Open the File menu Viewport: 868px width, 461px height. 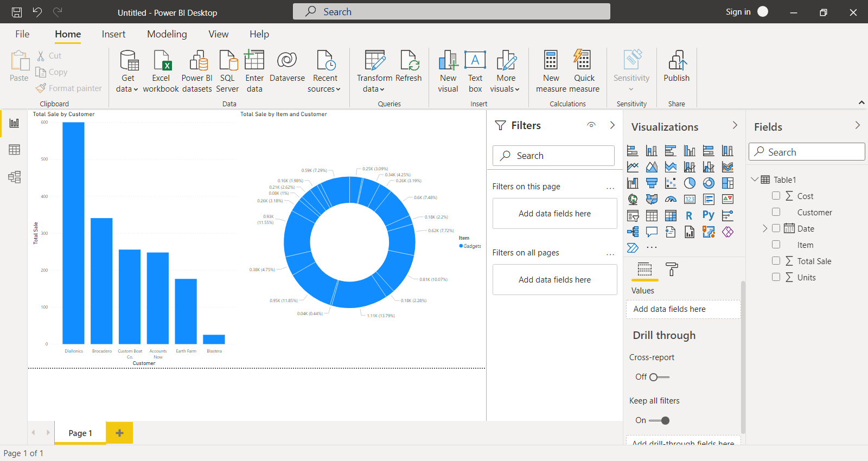pyautogui.click(x=22, y=34)
